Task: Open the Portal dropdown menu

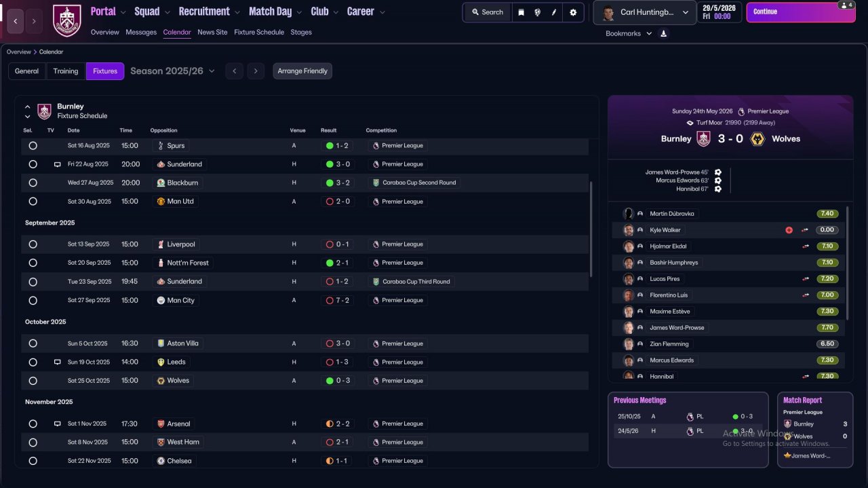Action: pyautogui.click(x=108, y=12)
